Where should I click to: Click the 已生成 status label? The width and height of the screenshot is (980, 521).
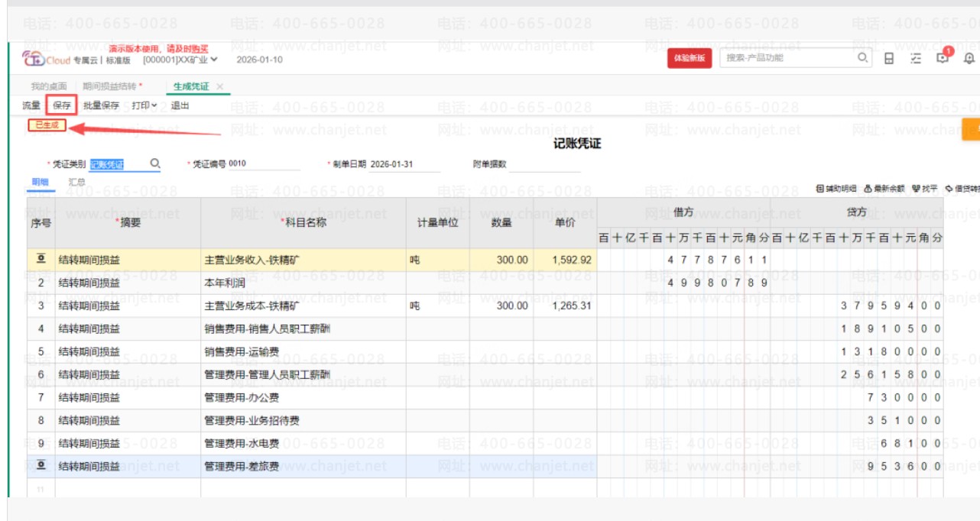click(47, 125)
